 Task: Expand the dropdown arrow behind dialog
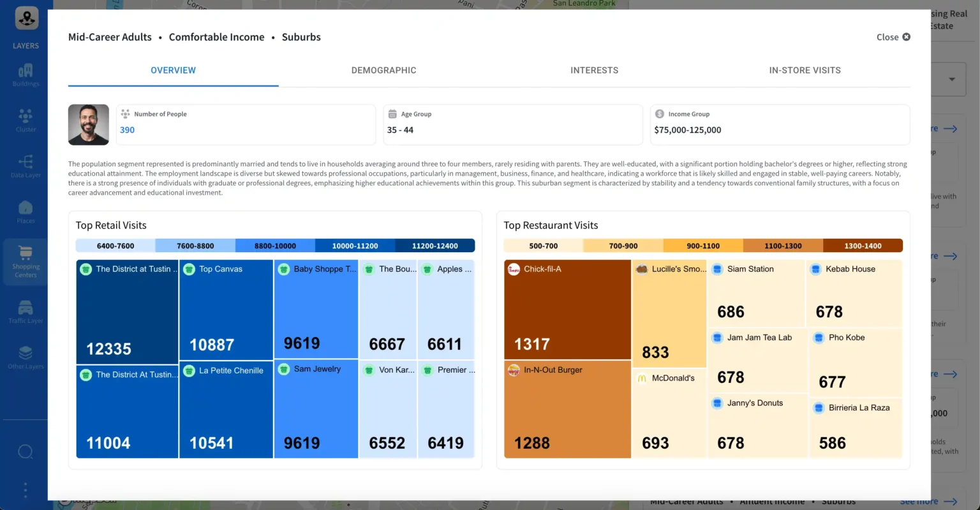[x=951, y=80]
